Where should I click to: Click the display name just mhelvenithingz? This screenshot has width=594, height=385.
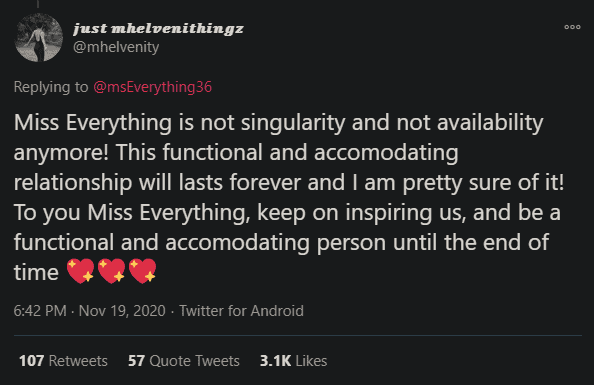pos(158,28)
